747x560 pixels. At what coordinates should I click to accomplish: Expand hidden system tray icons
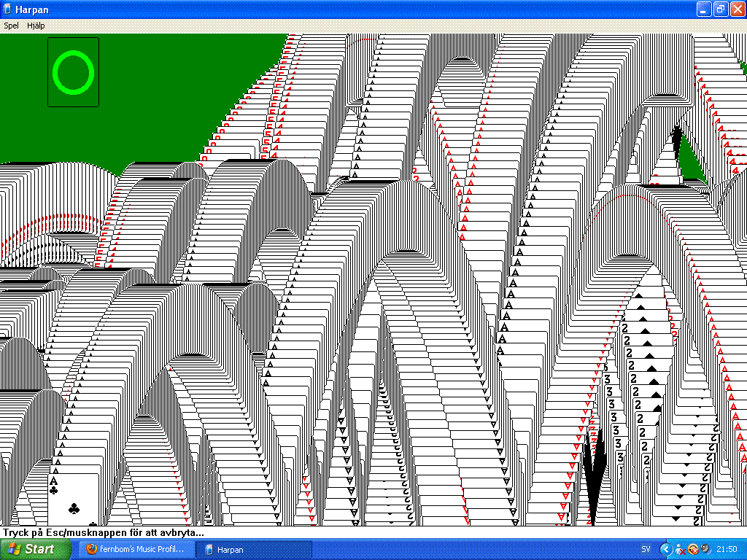click(665, 549)
